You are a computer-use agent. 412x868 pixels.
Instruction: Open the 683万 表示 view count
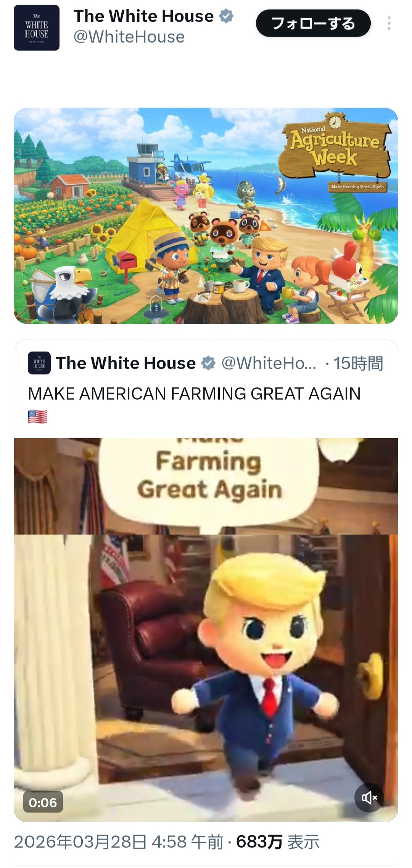pyautogui.click(x=278, y=842)
